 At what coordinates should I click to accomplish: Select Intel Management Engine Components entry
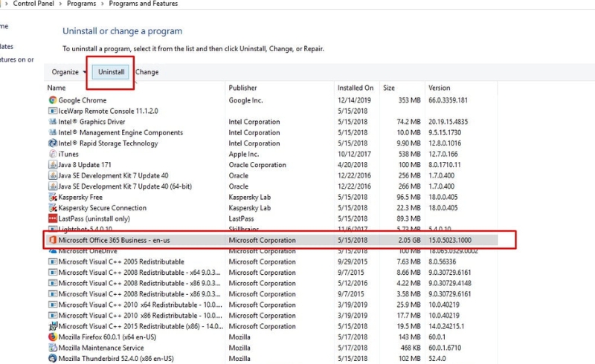(120, 132)
